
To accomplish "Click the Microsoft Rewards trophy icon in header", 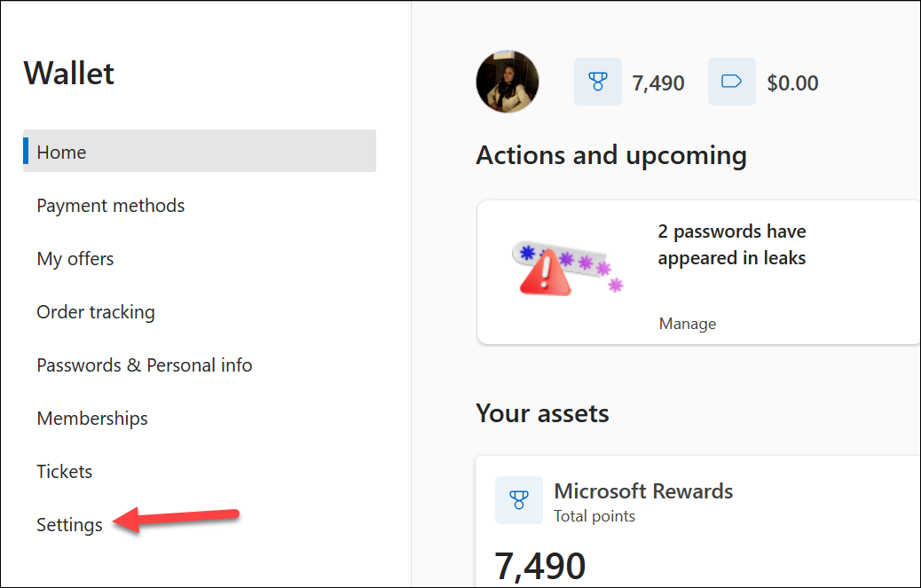I will [x=597, y=82].
